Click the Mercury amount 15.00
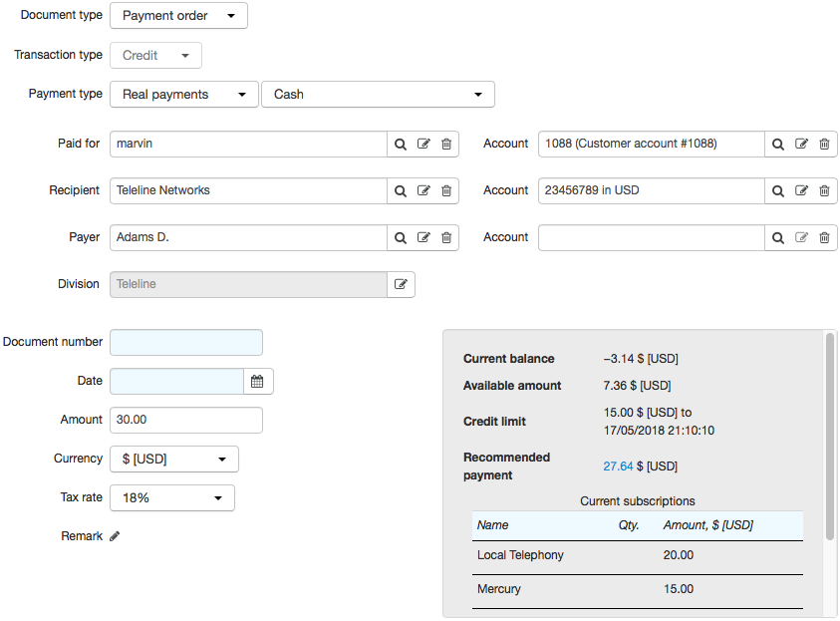 679,589
